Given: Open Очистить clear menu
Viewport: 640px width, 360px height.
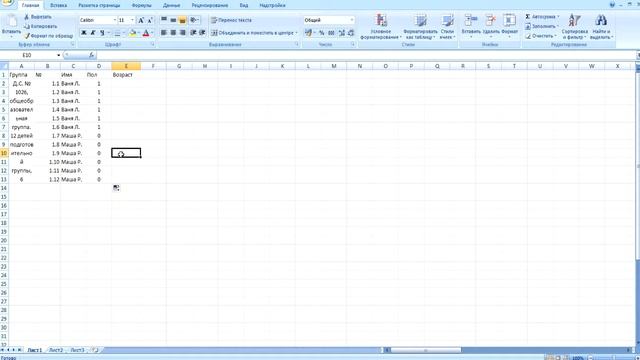Looking at the screenshot, I should pos(541,36).
